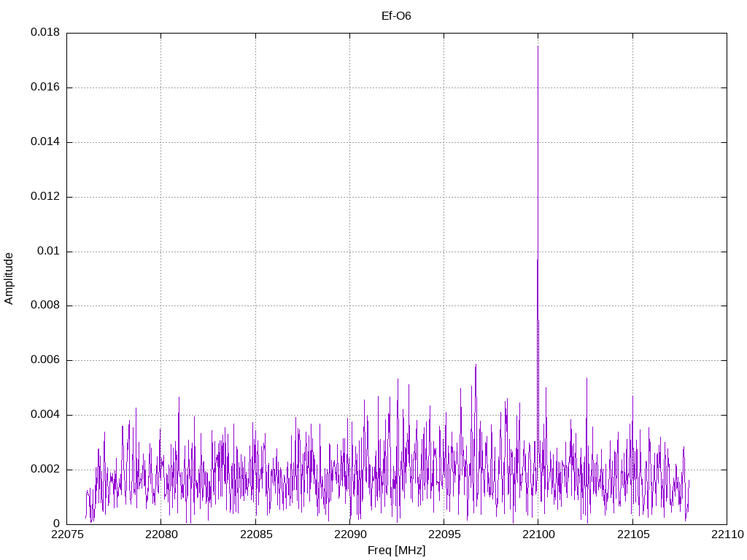Click the x-axis tick label "22100"

pos(538,534)
